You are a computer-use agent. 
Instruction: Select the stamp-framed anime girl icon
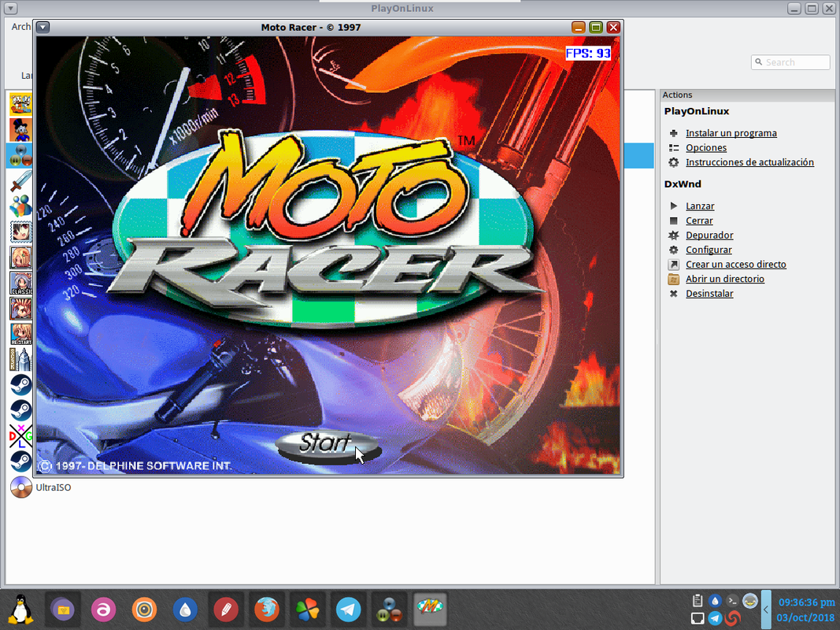point(20,232)
